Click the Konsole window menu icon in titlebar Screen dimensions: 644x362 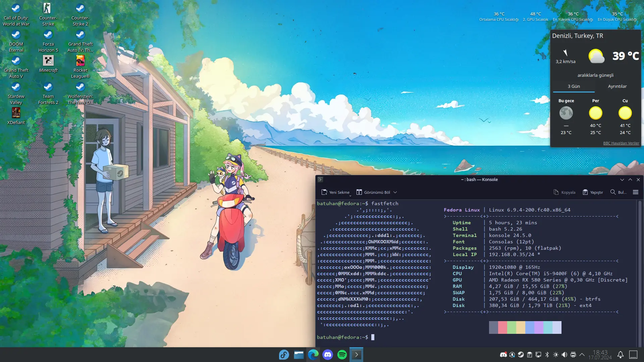pos(320,180)
